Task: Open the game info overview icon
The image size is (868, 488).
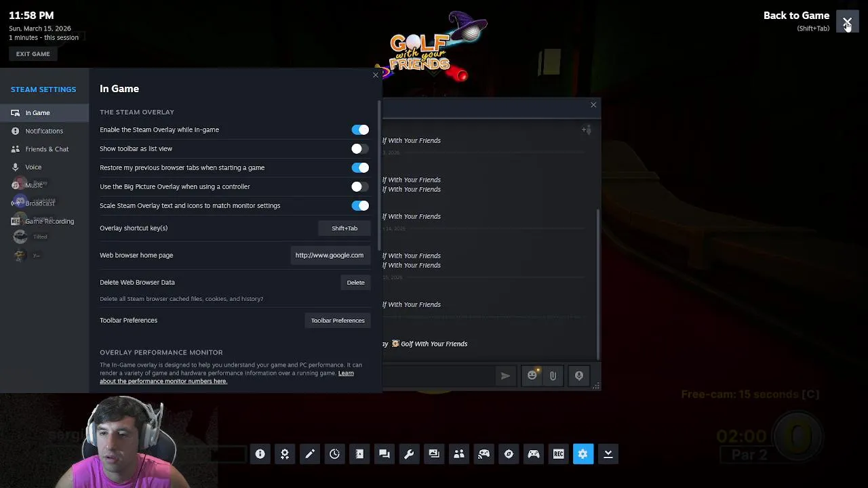Action: click(260, 454)
